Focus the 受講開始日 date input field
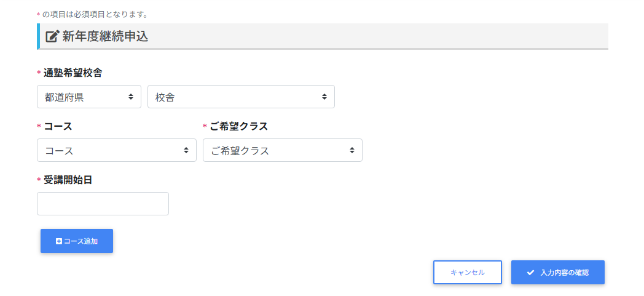The image size is (644, 296). [x=103, y=204]
